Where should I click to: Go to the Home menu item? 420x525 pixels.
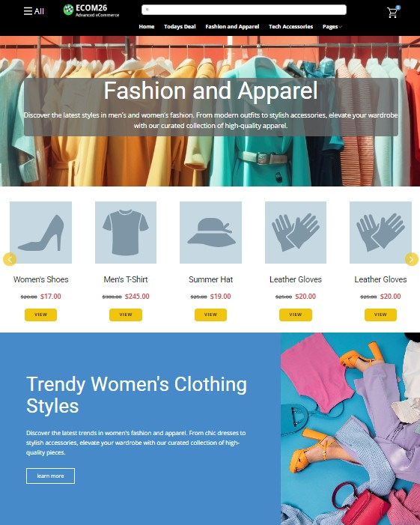point(147,26)
